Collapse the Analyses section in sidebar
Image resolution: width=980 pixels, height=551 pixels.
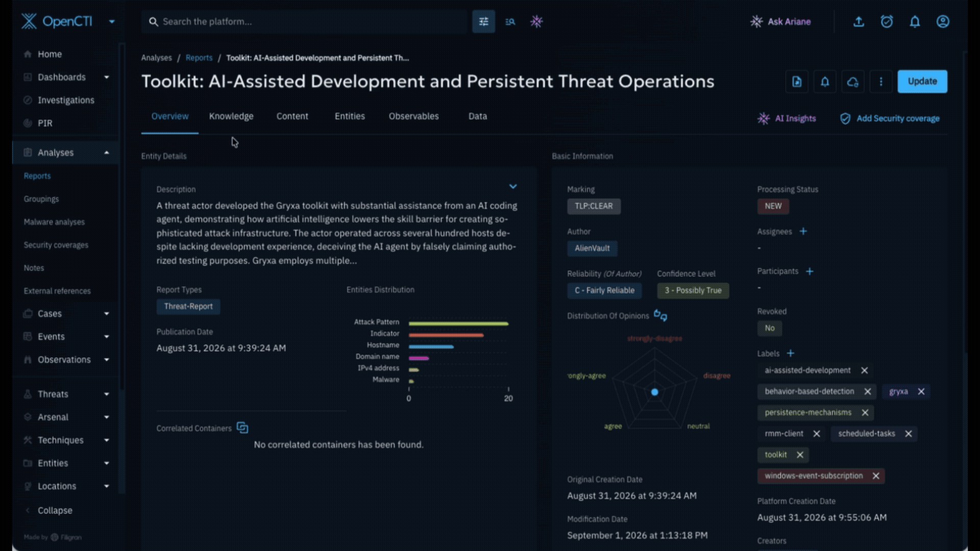pos(107,153)
